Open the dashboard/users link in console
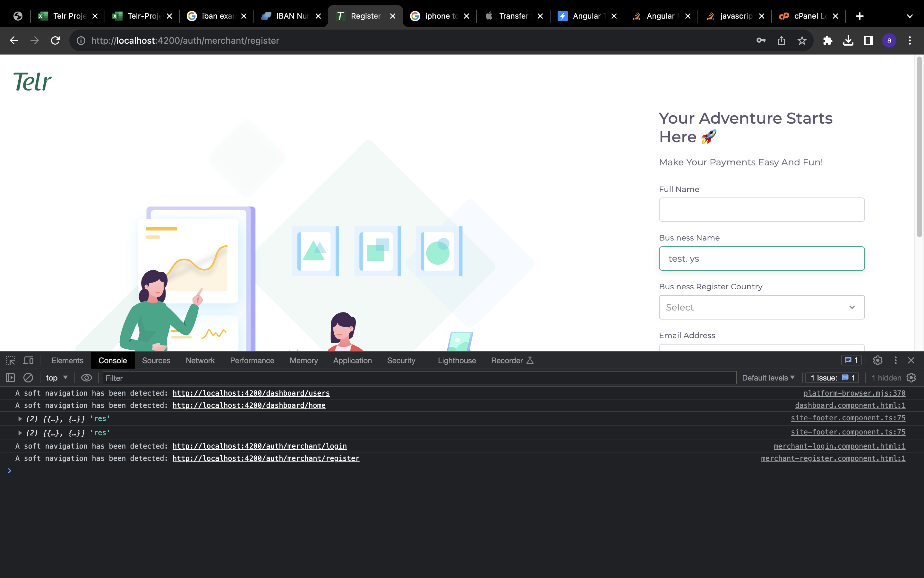The image size is (924, 578). coord(251,393)
